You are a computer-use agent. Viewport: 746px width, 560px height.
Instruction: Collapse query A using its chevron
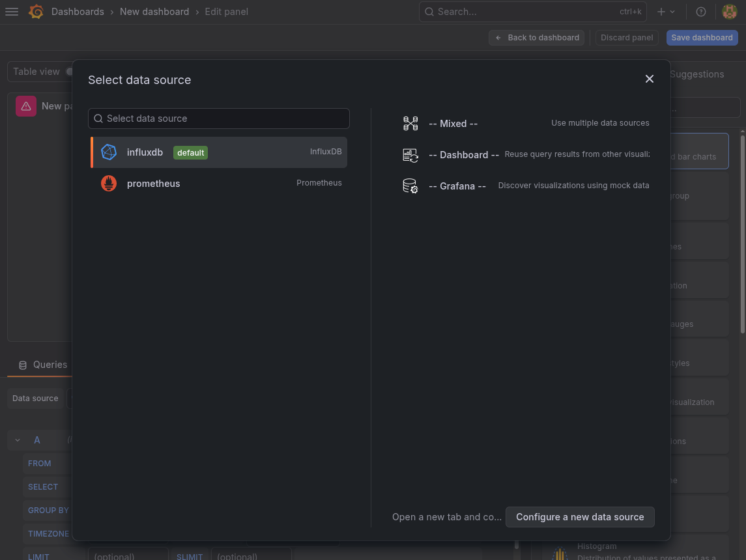[17, 440]
